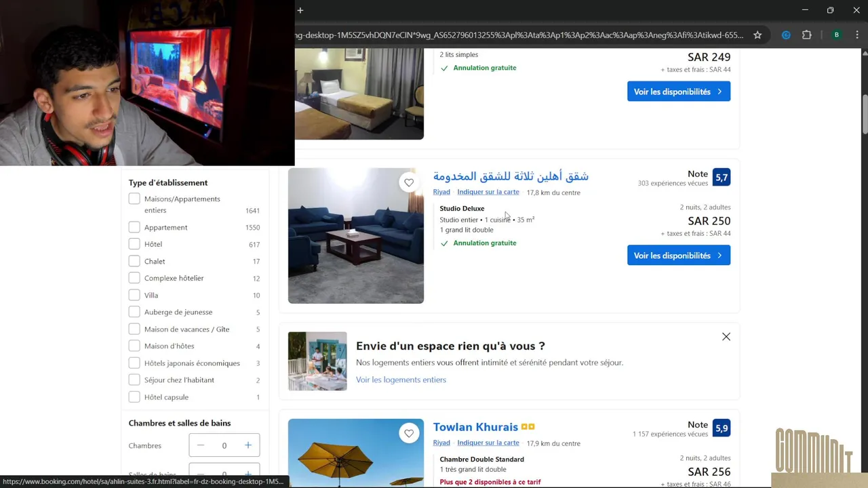
Task: Click the Riyad link under Arabic-titled listing
Action: (x=441, y=192)
